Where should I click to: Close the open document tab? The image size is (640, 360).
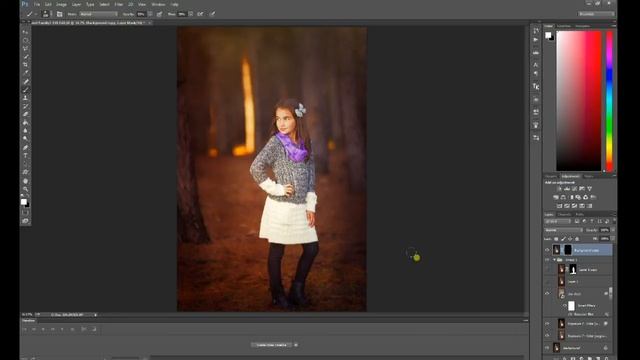tap(150, 23)
